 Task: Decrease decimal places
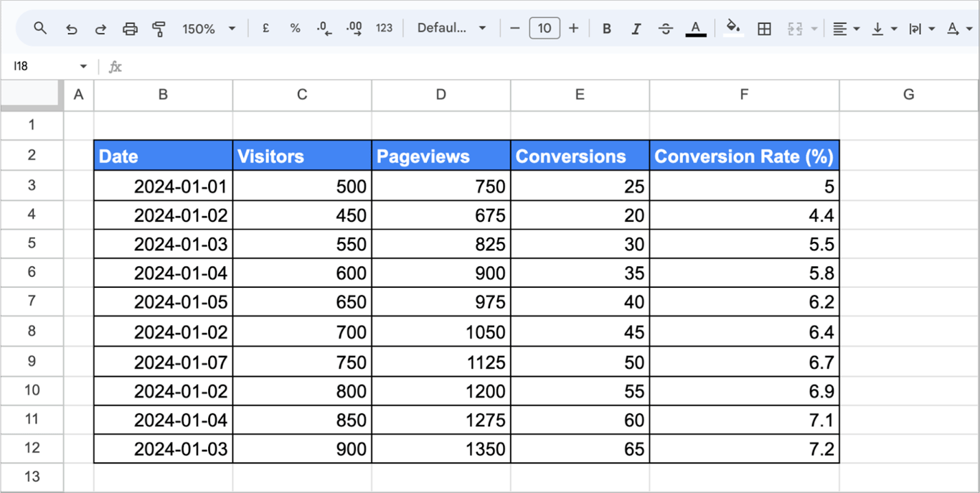pyautogui.click(x=324, y=29)
